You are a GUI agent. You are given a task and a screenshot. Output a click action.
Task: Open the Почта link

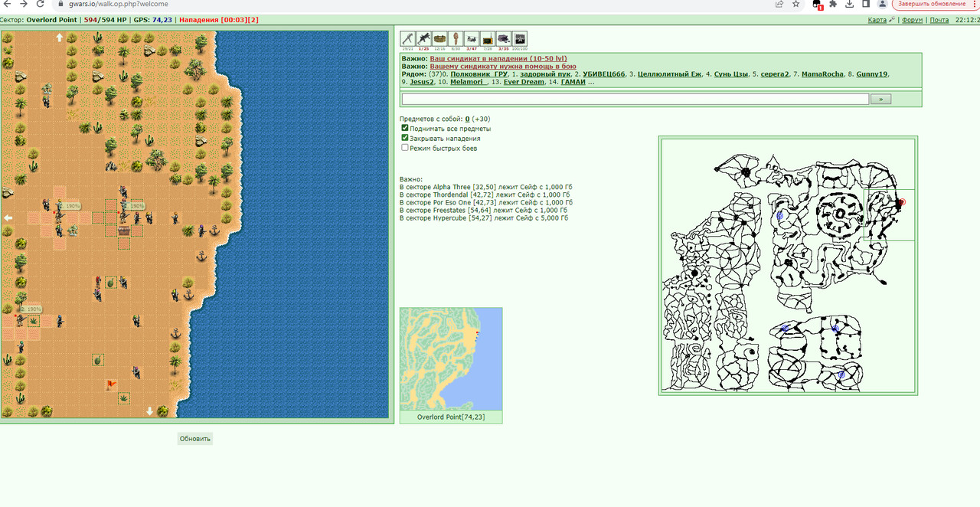coord(939,20)
